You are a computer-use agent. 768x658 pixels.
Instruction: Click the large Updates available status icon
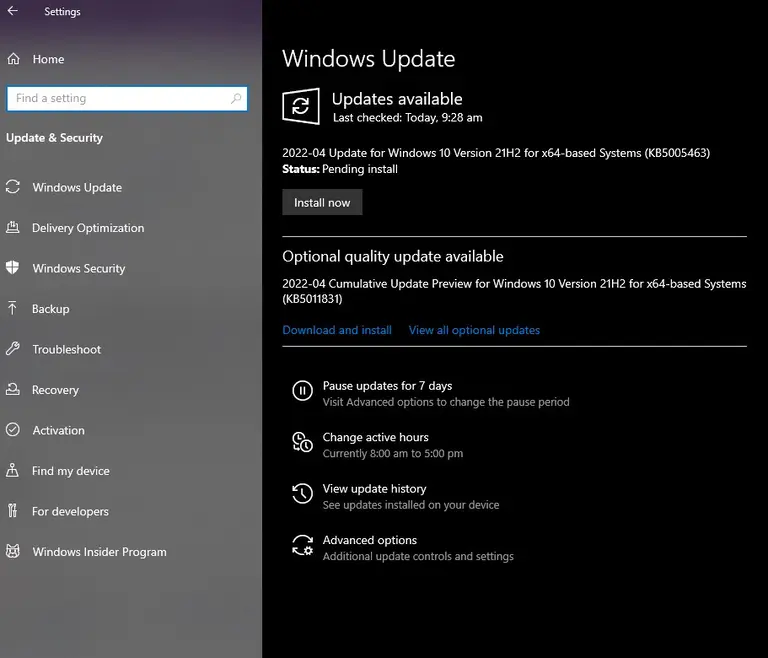301,106
